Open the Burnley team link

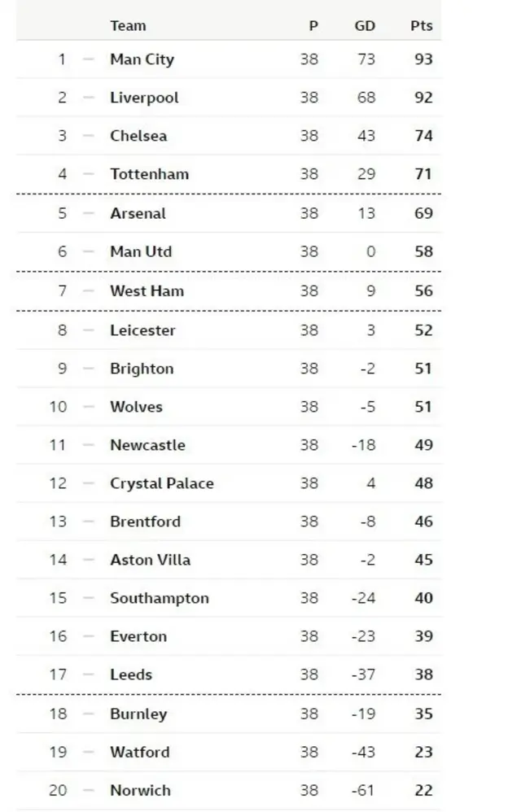[138, 714]
